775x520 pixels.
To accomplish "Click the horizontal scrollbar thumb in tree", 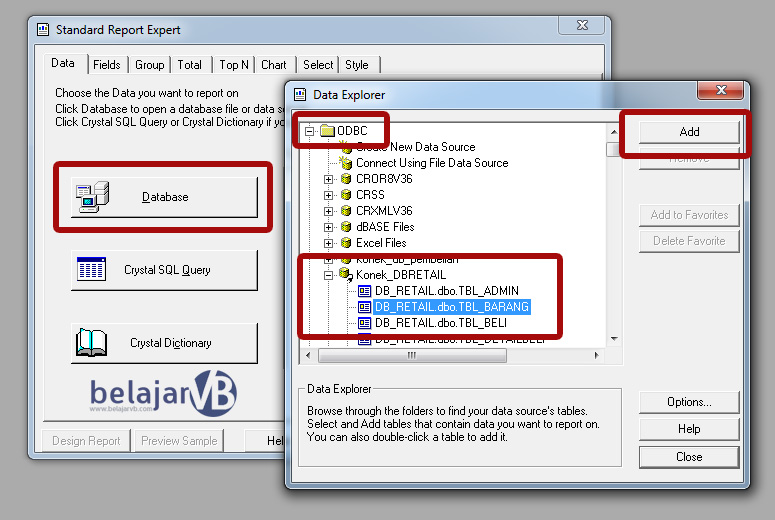I will pos(412,355).
